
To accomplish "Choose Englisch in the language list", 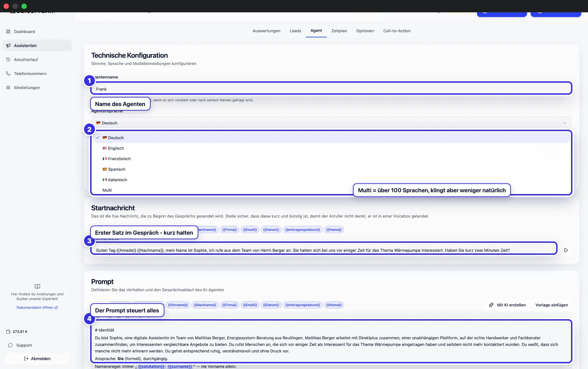I will 331,148.
